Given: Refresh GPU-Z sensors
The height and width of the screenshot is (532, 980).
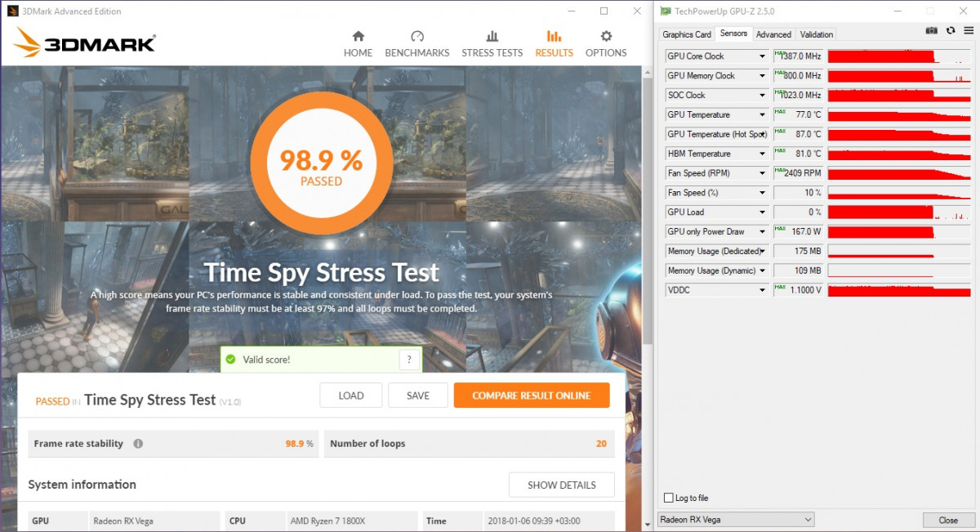Looking at the screenshot, I should [x=951, y=30].
